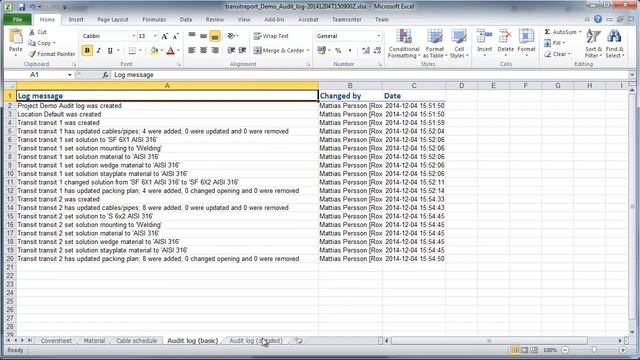Open Find & Select menu

click(614, 44)
